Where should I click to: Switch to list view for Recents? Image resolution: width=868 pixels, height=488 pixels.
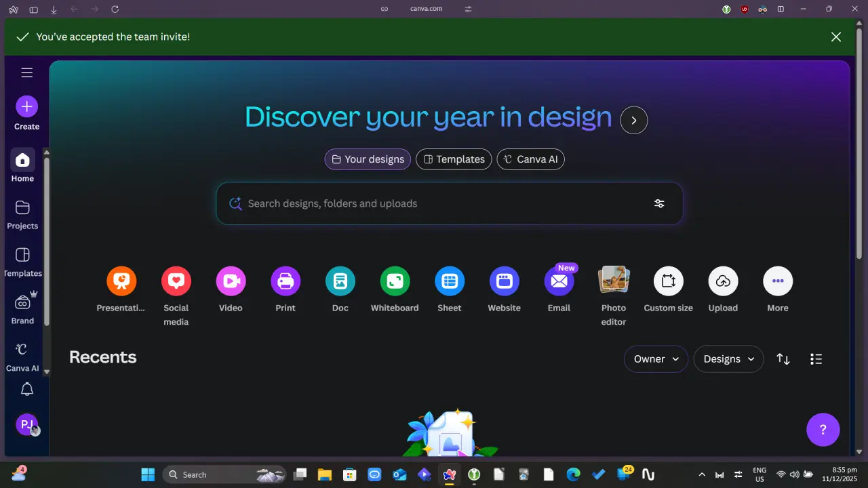[816, 359]
